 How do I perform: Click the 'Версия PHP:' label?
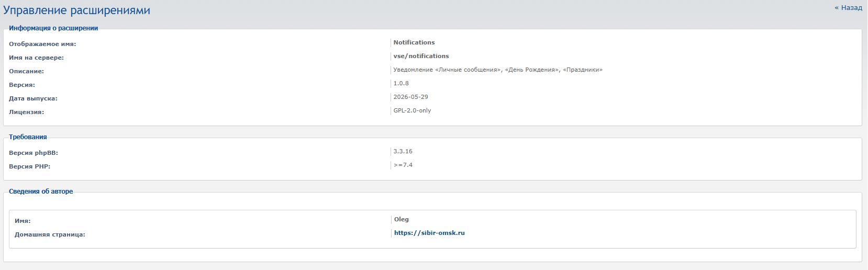(x=30, y=166)
